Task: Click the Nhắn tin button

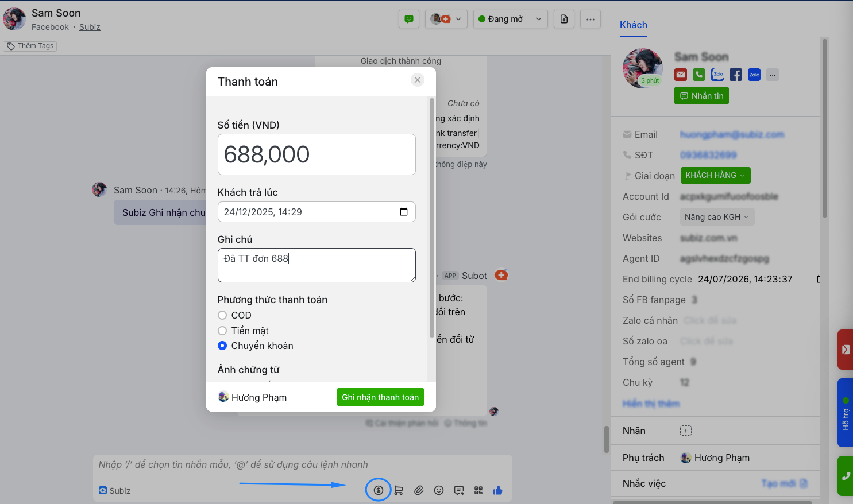Action: coord(701,96)
